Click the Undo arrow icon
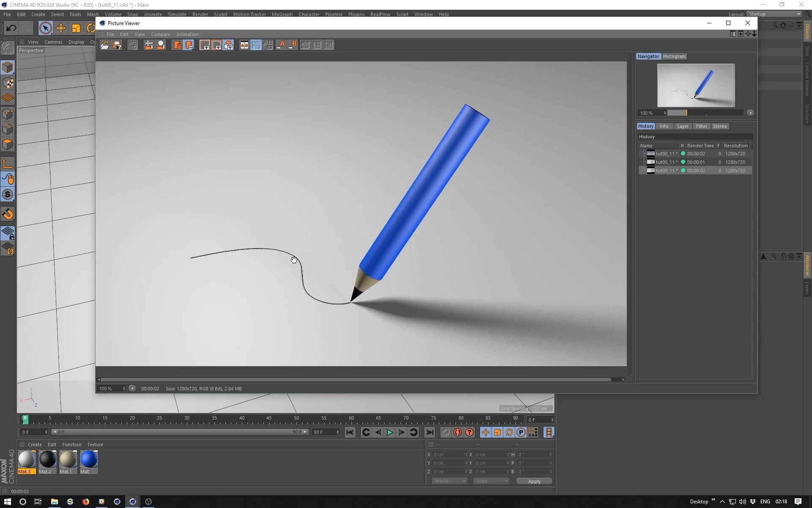The height and width of the screenshot is (508, 812). coord(11,28)
